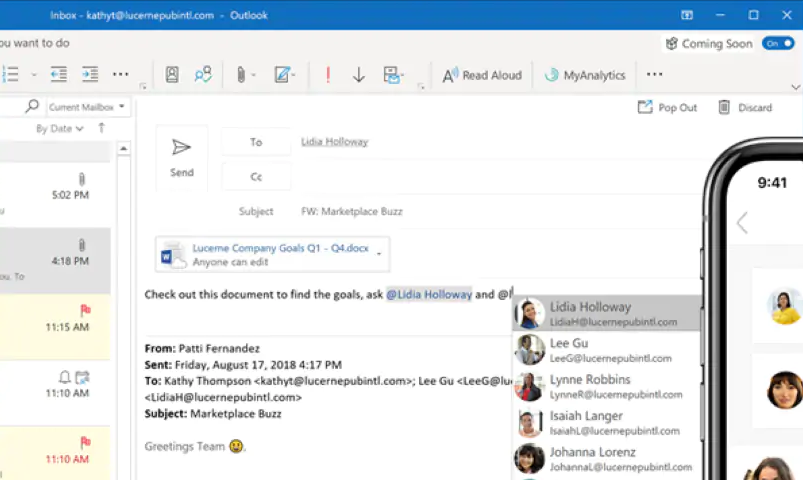
Task: Select Isaiah Langer from the mention suggestions
Action: (606, 423)
